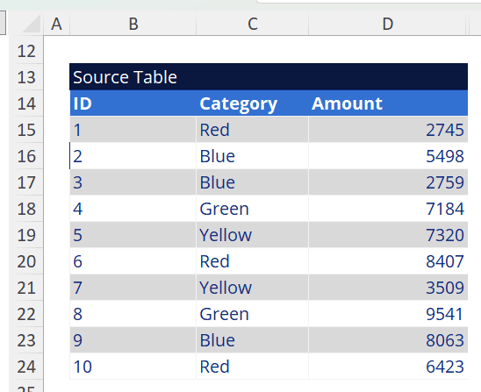Select the amount 7184
Screen dimensions: 481x392
(388, 209)
